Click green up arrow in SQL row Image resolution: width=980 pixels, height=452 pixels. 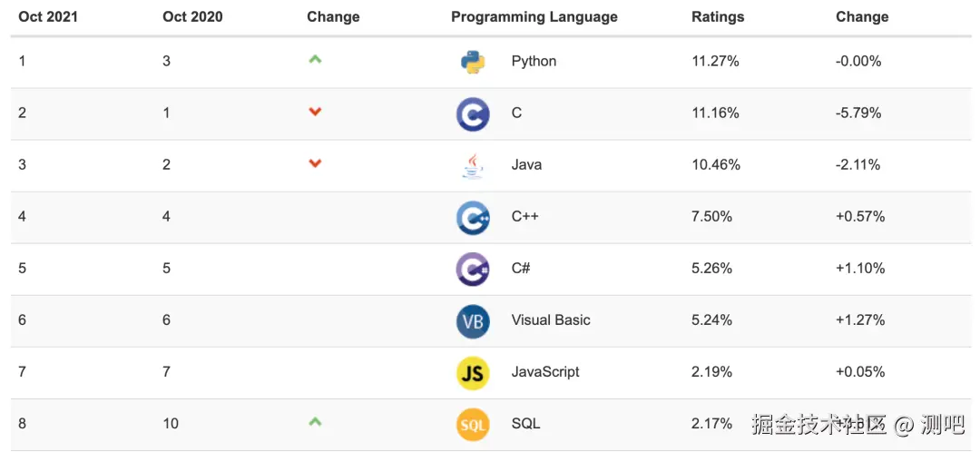click(315, 422)
